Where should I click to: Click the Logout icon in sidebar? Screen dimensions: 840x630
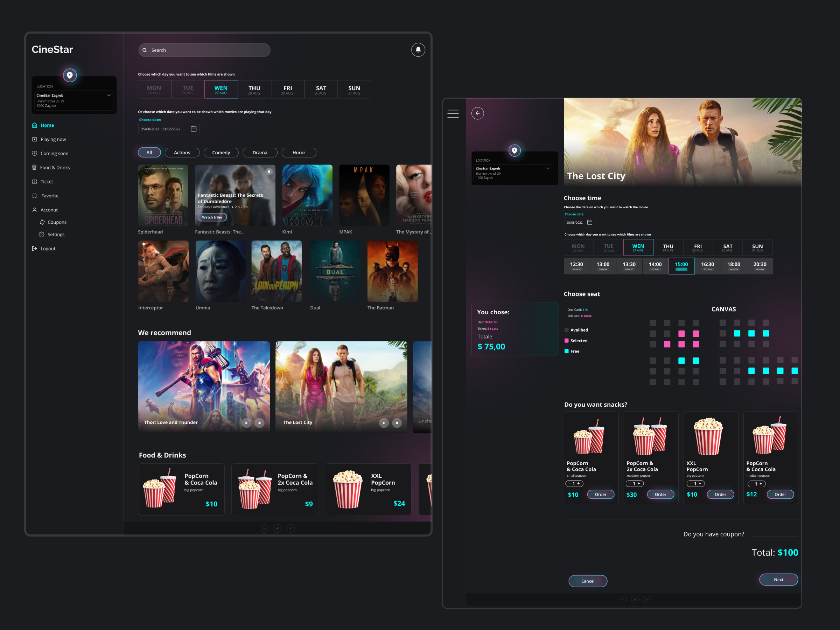[35, 248]
